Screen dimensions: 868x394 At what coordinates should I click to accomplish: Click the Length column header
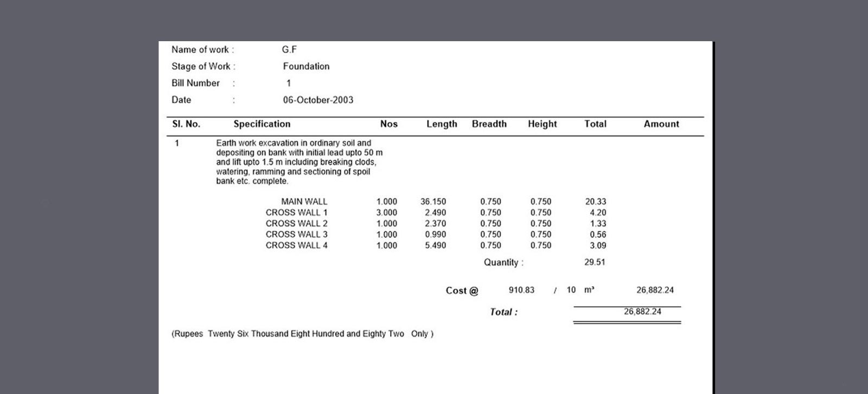[442, 124]
